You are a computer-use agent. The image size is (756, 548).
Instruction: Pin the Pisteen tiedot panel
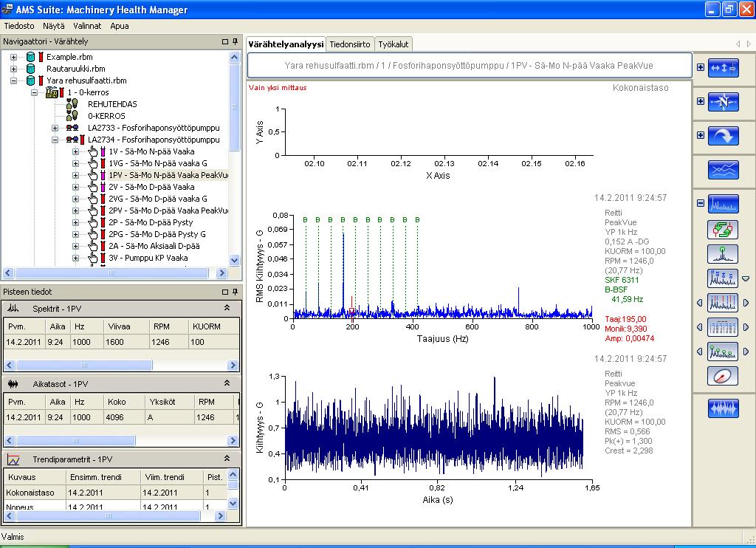tap(236, 292)
